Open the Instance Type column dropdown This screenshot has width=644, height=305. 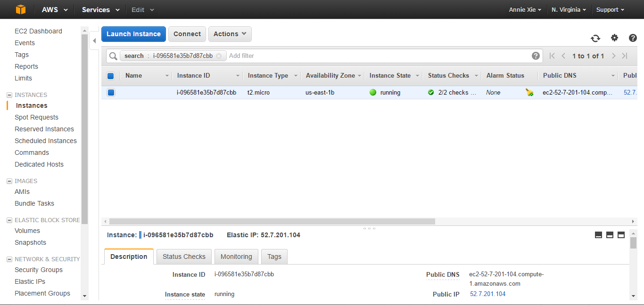coord(296,76)
